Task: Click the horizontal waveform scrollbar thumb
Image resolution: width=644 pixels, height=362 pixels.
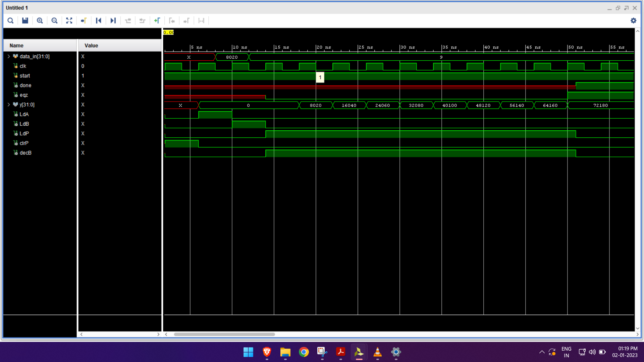Action: 224,334
